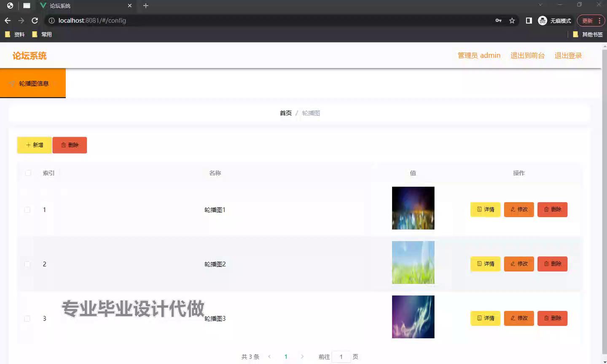Open Chrome's three-dot menu
The image size is (607, 364).
(x=599, y=21)
